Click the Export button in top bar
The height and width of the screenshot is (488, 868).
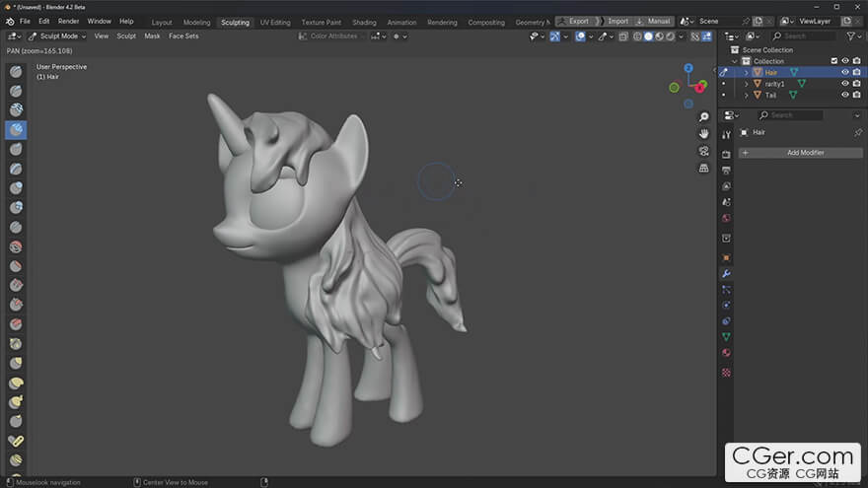[x=578, y=21]
